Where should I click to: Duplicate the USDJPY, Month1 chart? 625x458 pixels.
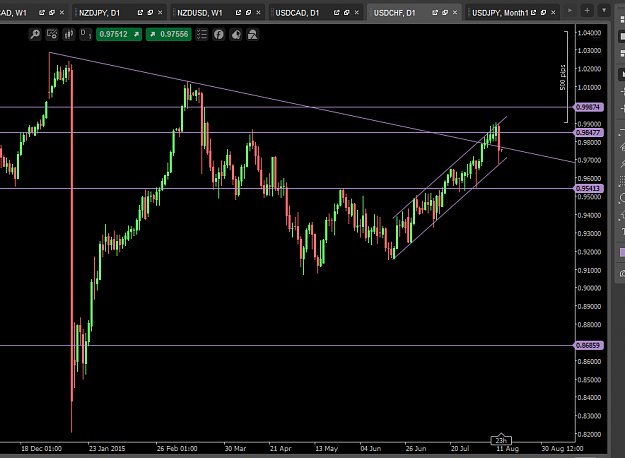543,13
